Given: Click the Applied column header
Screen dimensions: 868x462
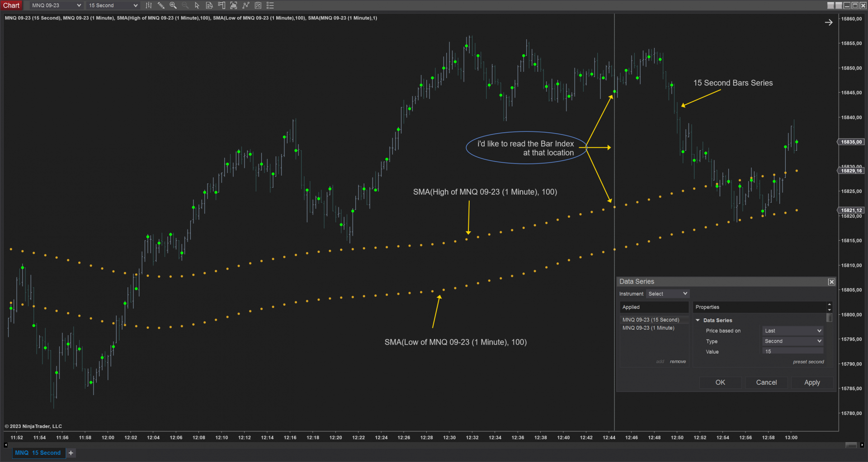Looking at the screenshot, I should tap(654, 307).
